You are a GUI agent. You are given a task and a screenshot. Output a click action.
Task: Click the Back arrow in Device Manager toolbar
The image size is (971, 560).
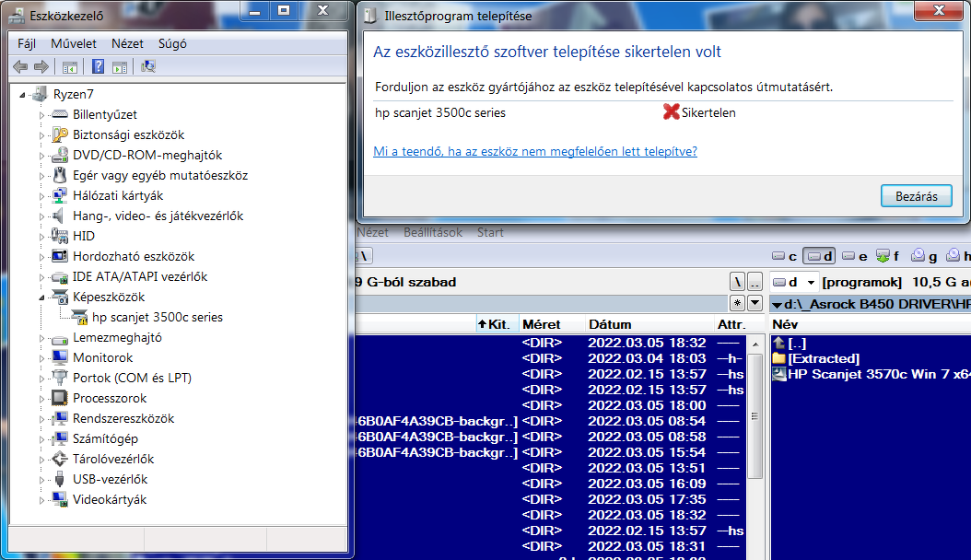(20, 67)
